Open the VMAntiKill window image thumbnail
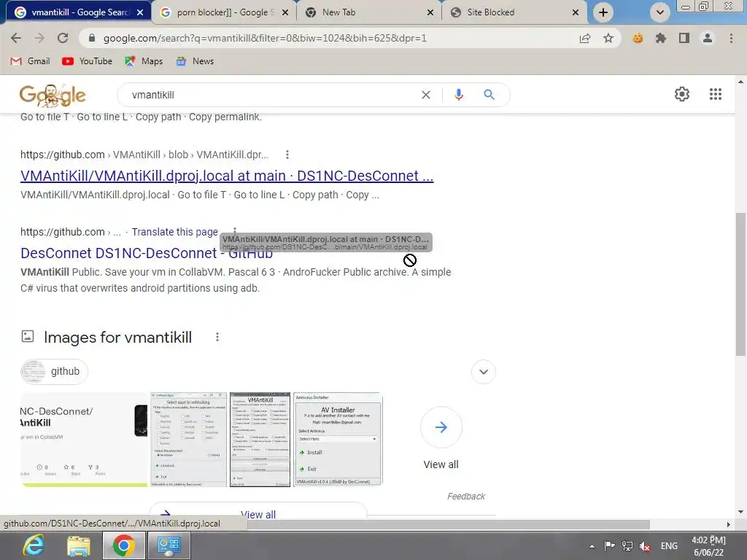Screen dimensions: 747x560 [x=260, y=440]
